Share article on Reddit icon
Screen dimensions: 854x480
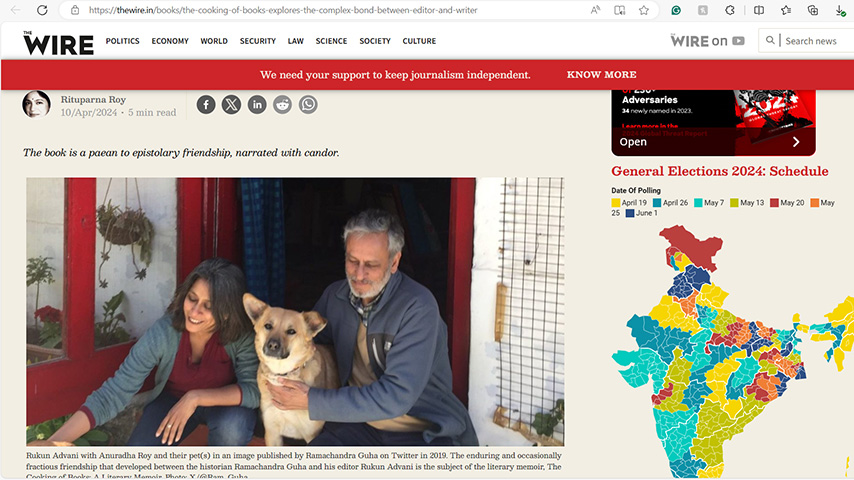[x=283, y=105]
